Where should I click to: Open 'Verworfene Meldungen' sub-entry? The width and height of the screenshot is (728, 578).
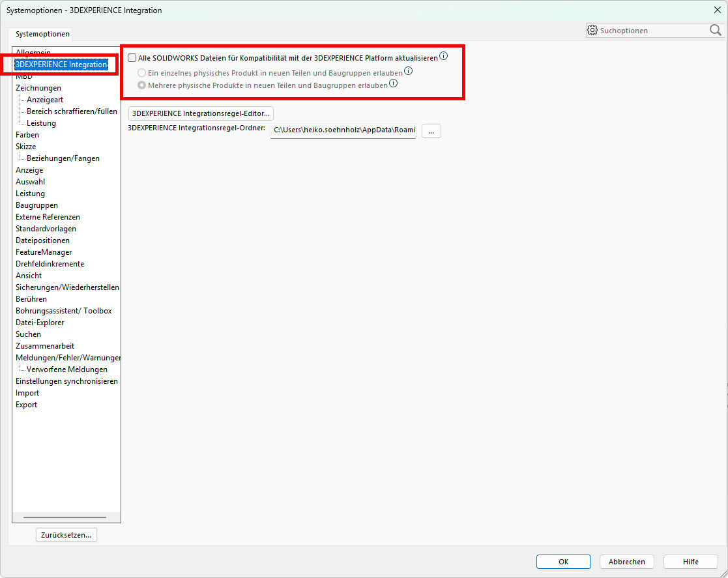(x=67, y=369)
